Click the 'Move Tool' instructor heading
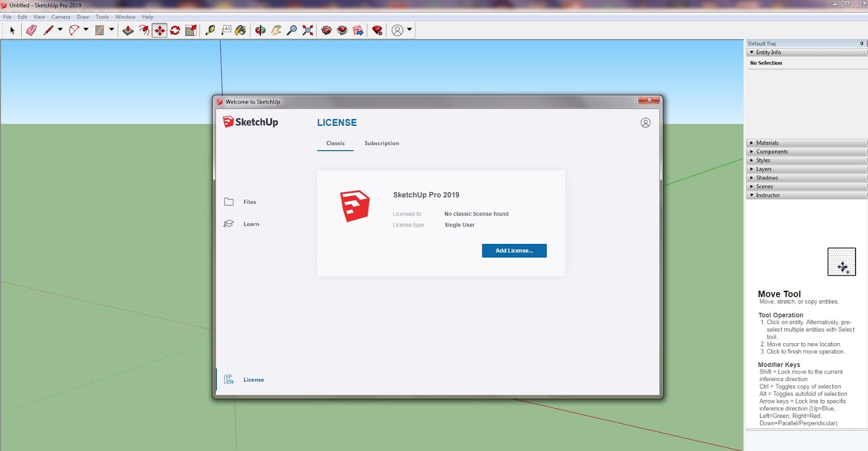This screenshot has width=868, height=451. pos(780,294)
